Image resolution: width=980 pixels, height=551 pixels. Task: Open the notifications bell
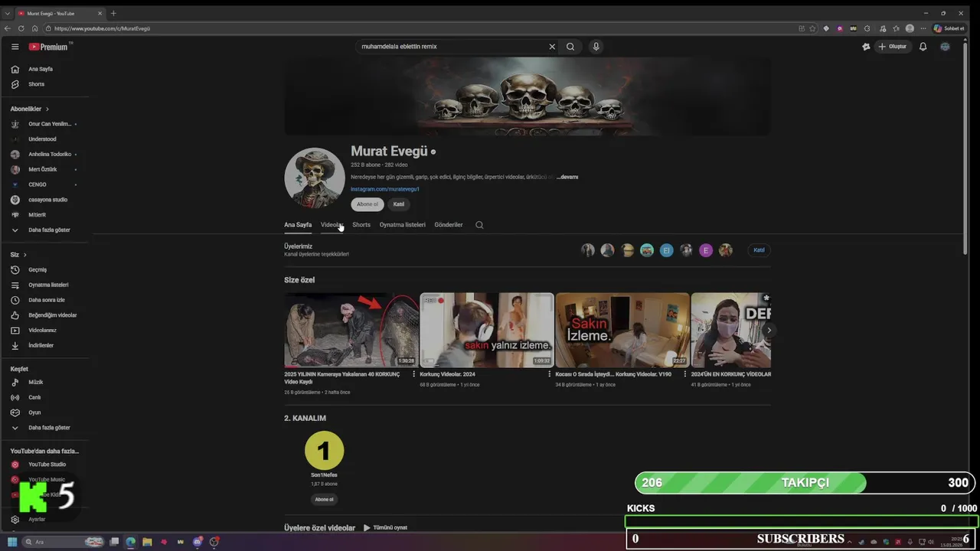[923, 47]
